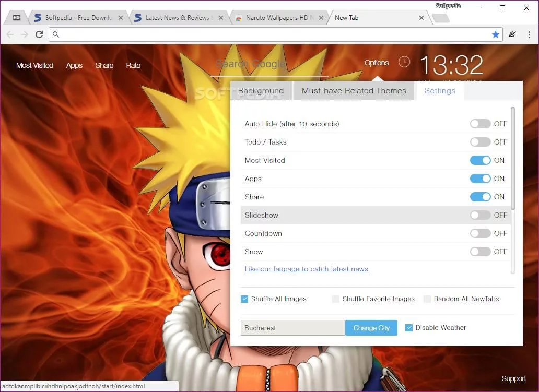Close the Naruto Wallpapers HD tab
Screen dimensions: 539x392
tap(321, 18)
